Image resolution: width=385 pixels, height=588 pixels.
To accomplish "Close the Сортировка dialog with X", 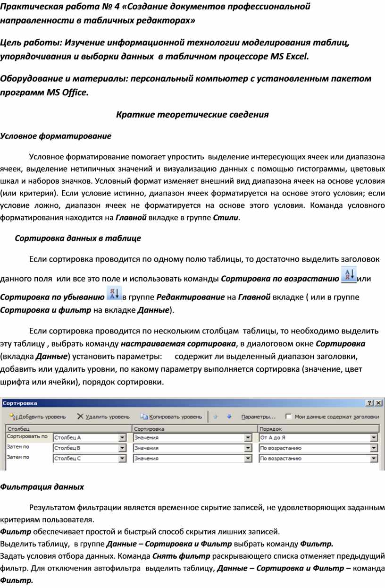I will click(378, 403).
